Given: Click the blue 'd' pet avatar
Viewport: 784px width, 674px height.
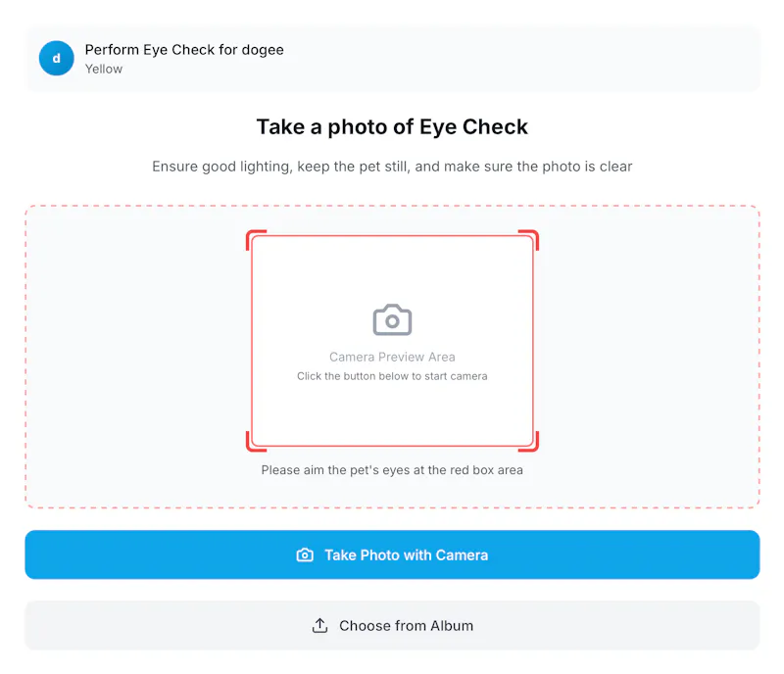Looking at the screenshot, I should tap(57, 58).
